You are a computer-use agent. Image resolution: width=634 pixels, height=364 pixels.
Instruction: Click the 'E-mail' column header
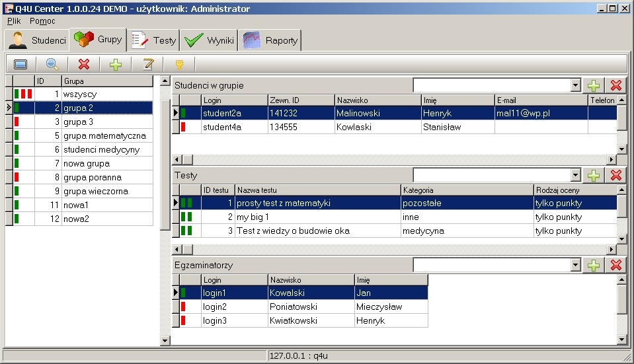pyautogui.click(x=541, y=100)
